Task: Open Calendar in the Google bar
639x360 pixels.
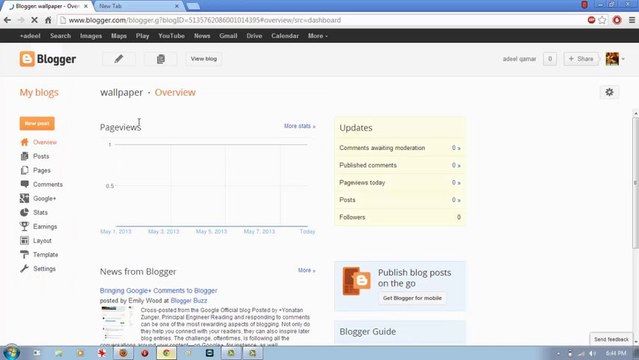Action: pyautogui.click(x=285, y=36)
